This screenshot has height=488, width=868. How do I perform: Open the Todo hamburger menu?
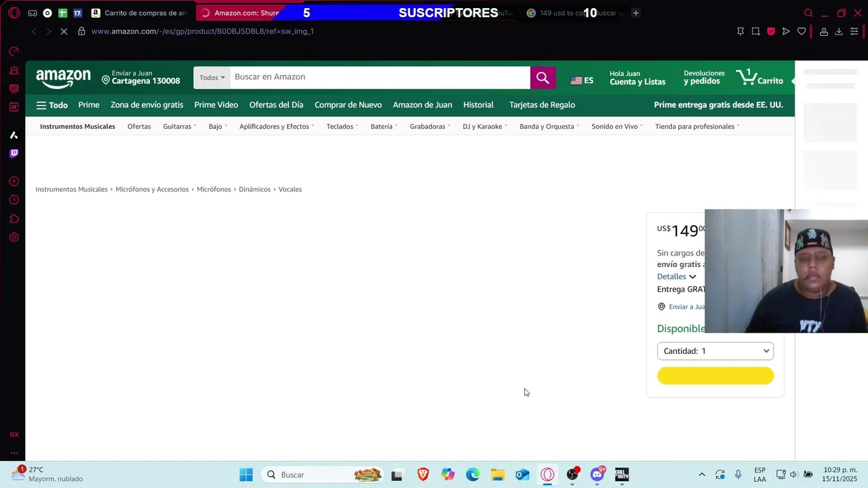pyautogui.click(x=52, y=105)
